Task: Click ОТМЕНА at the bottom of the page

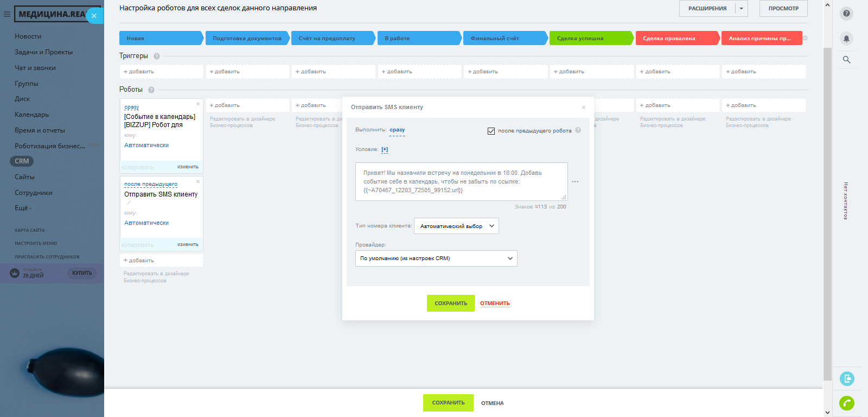Action: (493, 403)
